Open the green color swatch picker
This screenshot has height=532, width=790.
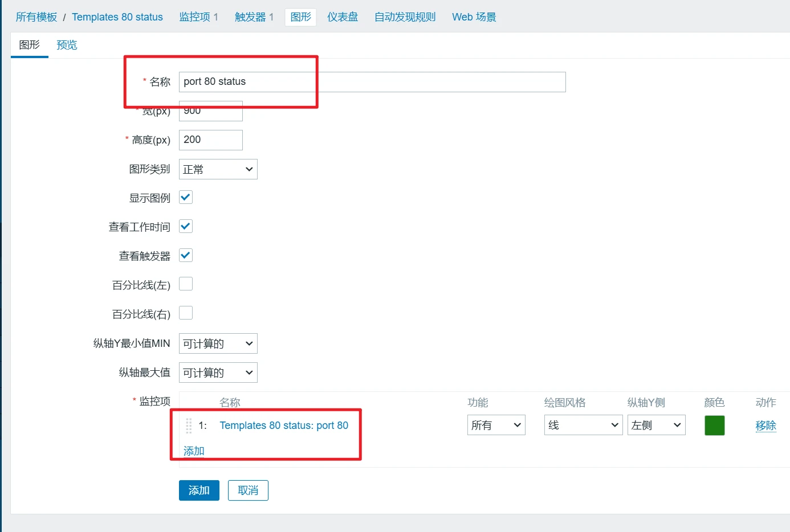click(x=714, y=425)
